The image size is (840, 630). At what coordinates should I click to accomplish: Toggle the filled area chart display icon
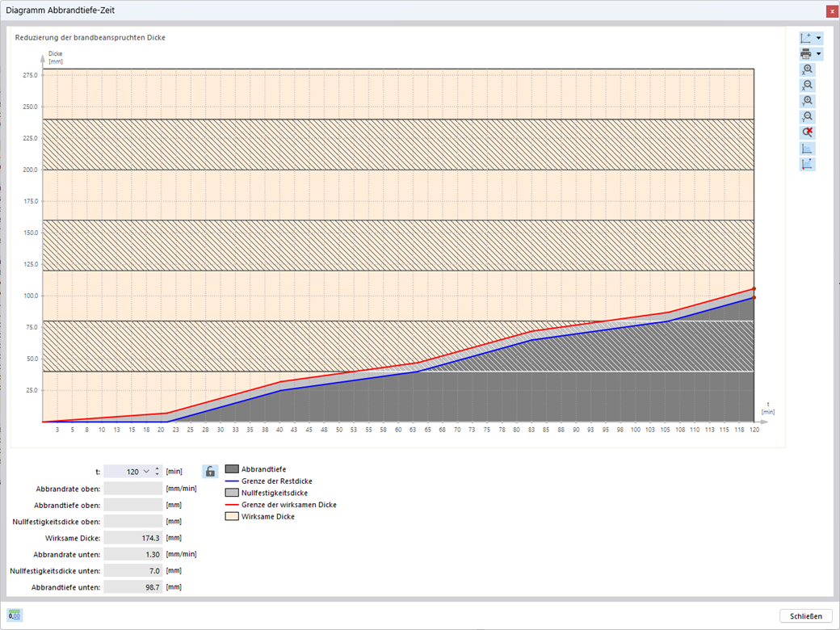pyautogui.click(x=807, y=149)
